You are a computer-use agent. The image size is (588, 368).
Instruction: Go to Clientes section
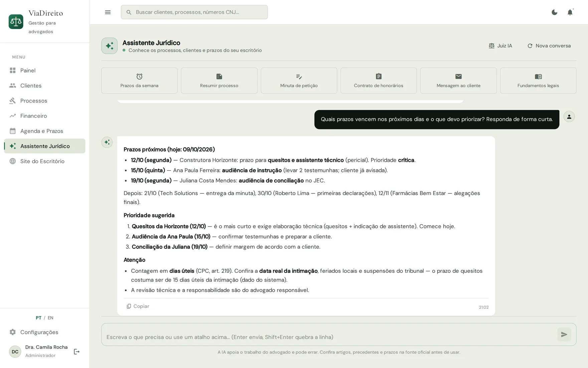click(x=44, y=86)
